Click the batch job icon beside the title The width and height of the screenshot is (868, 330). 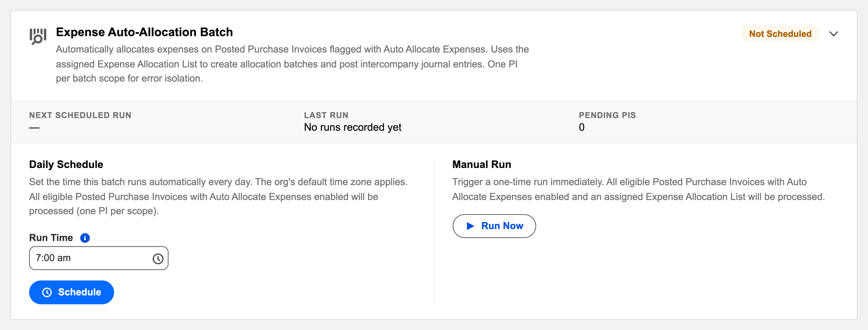coord(38,36)
